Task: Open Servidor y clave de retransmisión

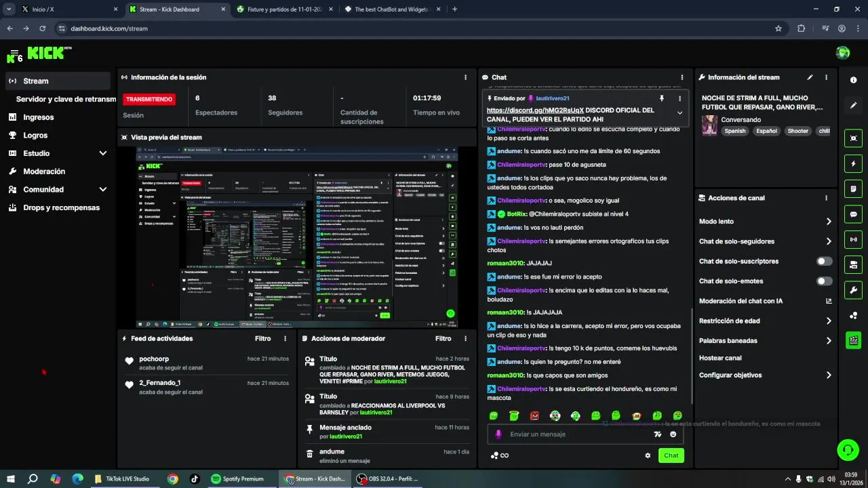Action: (x=66, y=99)
